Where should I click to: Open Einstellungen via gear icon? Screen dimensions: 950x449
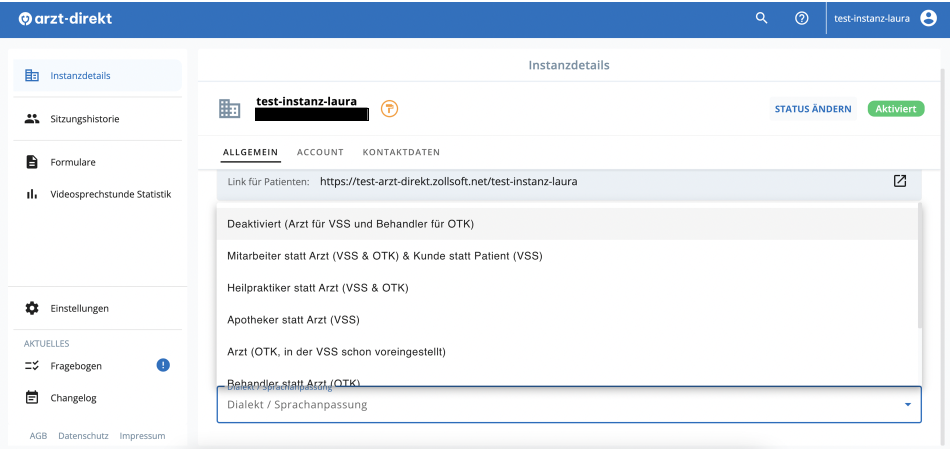point(31,308)
